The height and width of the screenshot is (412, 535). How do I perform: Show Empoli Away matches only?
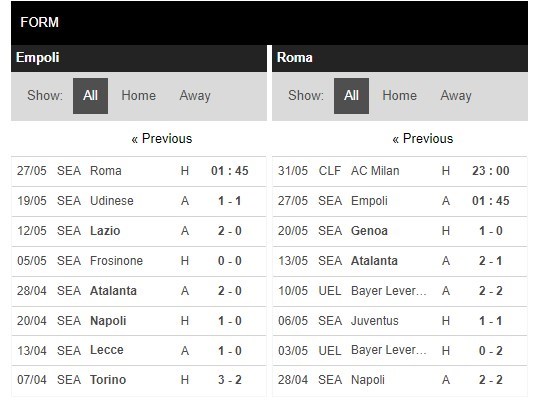point(195,95)
